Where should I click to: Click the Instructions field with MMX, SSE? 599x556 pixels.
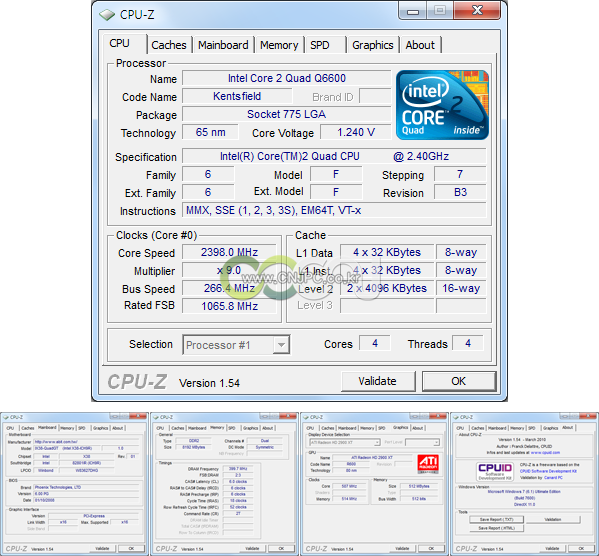click(334, 210)
